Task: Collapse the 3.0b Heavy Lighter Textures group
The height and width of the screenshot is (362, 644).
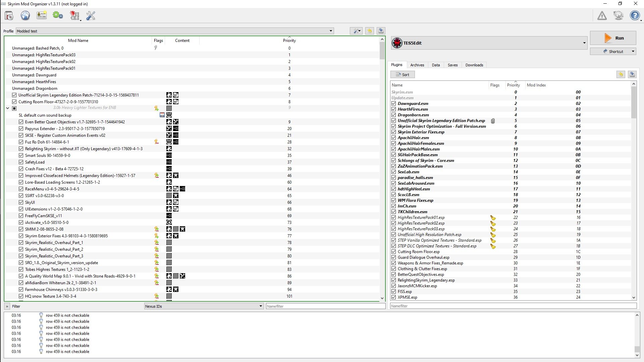Action: tap(7, 108)
